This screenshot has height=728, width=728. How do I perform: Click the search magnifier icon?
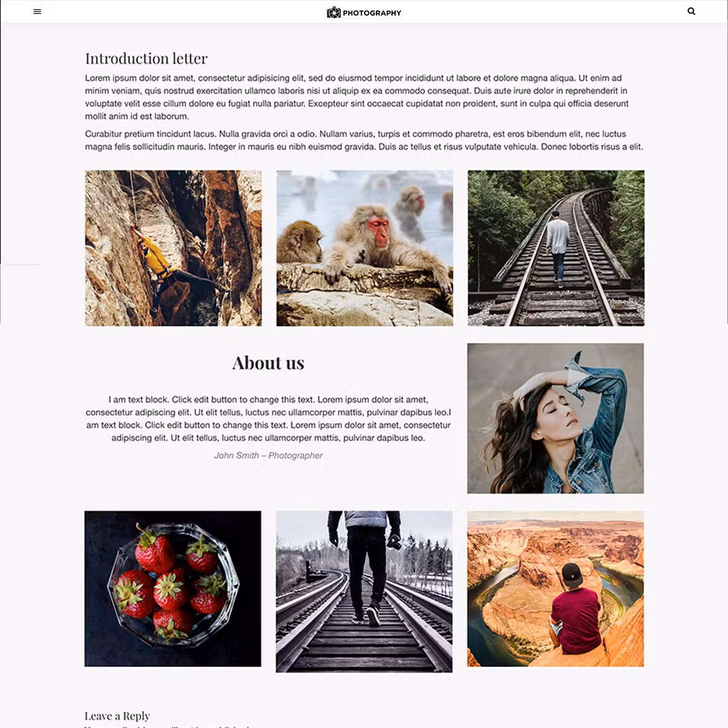pyautogui.click(x=691, y=11)
